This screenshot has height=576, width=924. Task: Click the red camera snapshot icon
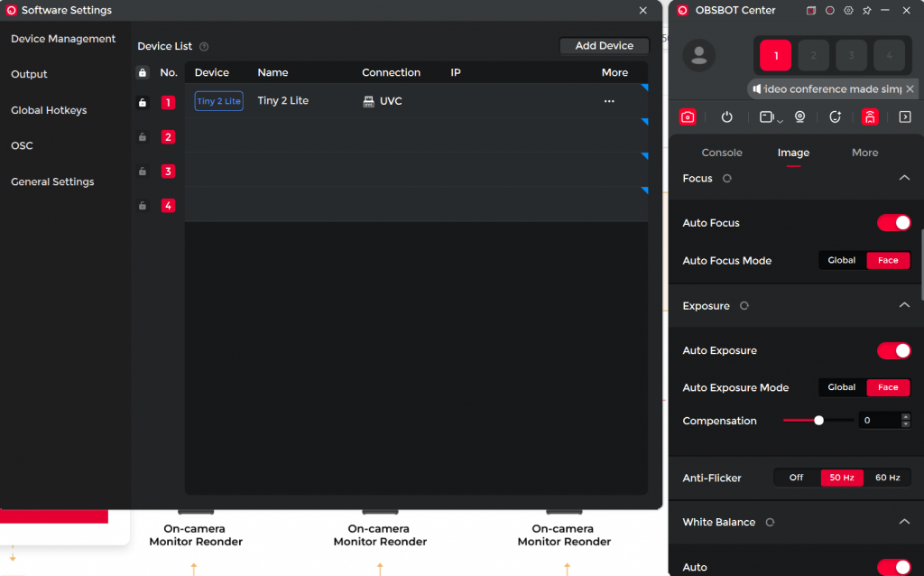coord(688,116)
